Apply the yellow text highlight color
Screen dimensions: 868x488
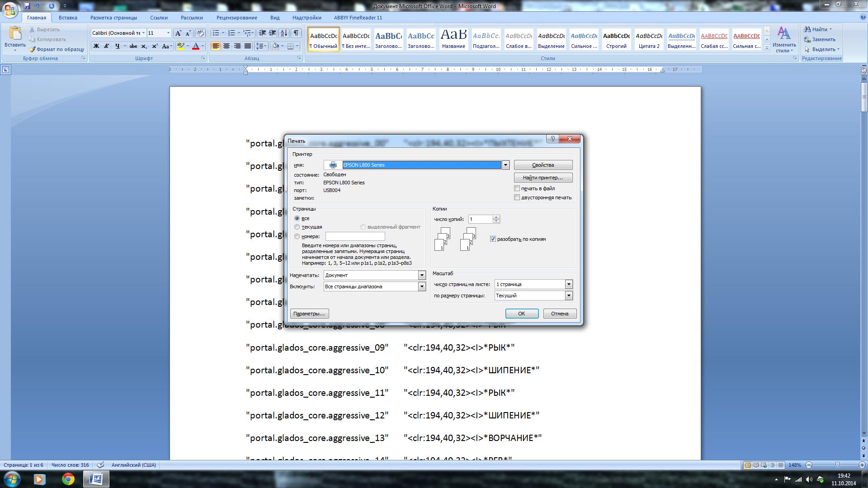tap(180, 46)
